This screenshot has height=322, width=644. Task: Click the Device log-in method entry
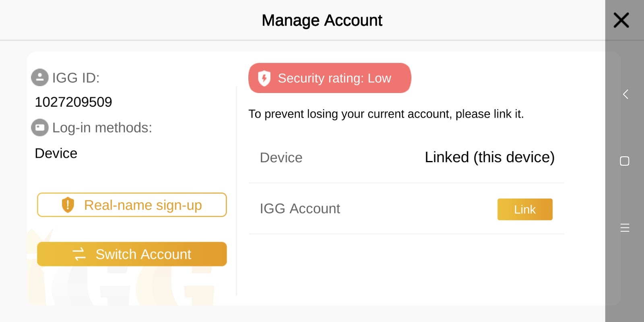[x=56, y=153]
